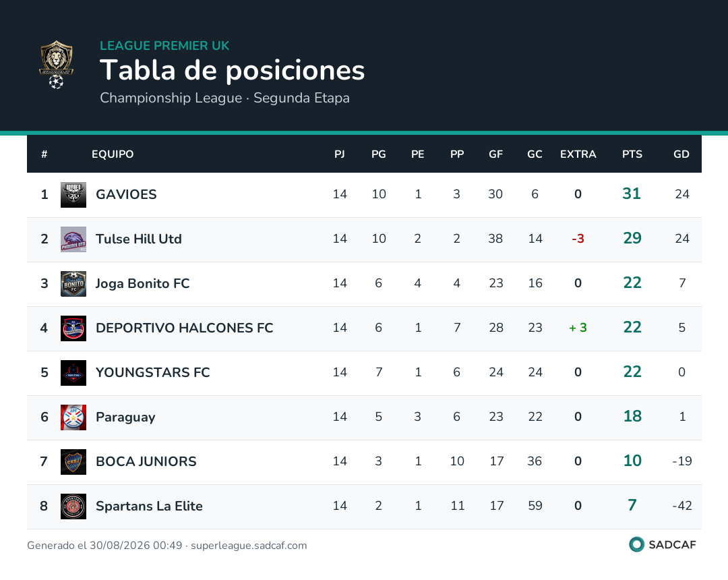Sort by the PTS column header
728x580 pixels.
(x=632, y=154)
